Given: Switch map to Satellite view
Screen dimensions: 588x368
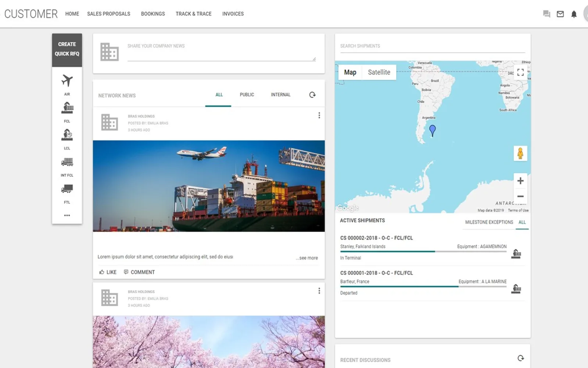Looking at the screenshot, I should click(379, 72).
